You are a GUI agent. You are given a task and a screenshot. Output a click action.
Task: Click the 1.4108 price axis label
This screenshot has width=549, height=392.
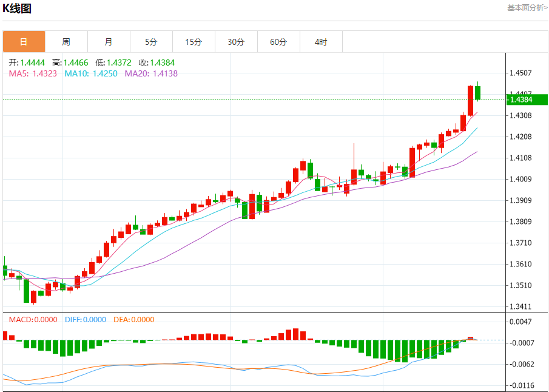520,158
